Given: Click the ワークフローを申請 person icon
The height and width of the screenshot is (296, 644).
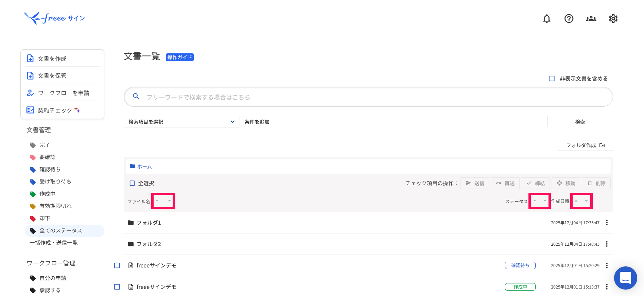Looking at the screenshot, I should point(30,93).
